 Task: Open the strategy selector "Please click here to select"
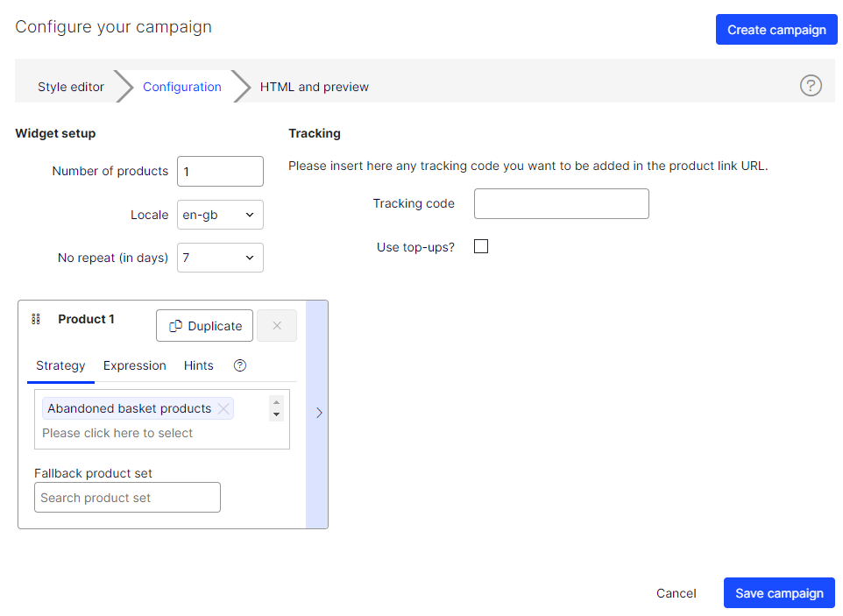tap(117, 433)
